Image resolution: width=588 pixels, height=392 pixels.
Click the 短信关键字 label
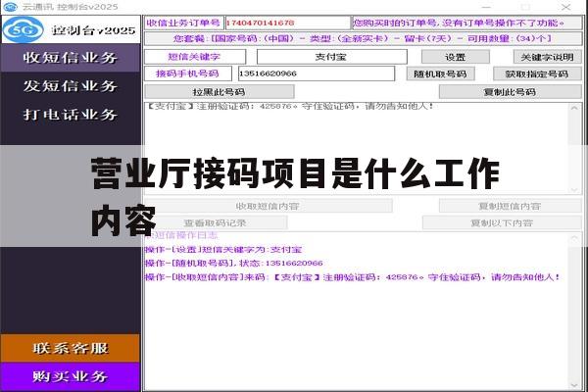pos(195,57)
